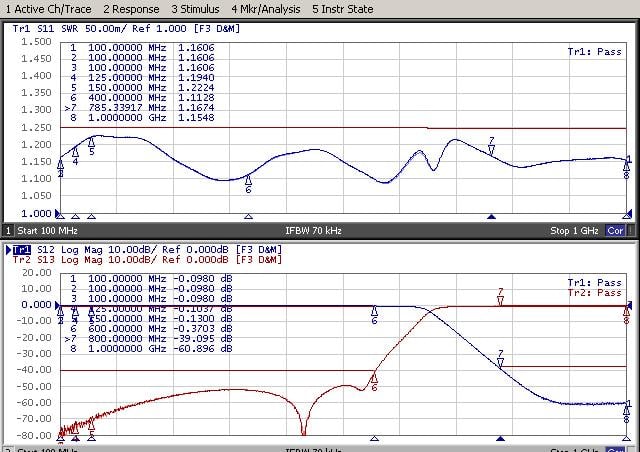The image size is (640, 452).
Task: Click the Cor correction indicator of channel 1
Action: tap(615, 231)
